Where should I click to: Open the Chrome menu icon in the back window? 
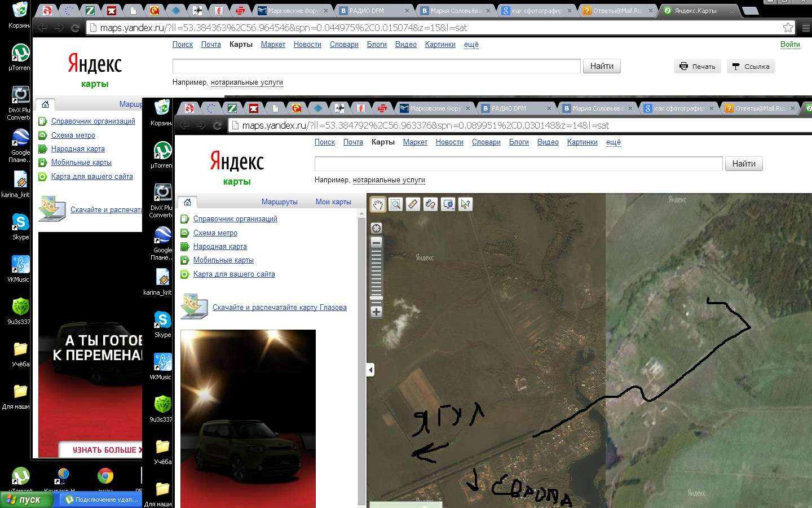806,28
